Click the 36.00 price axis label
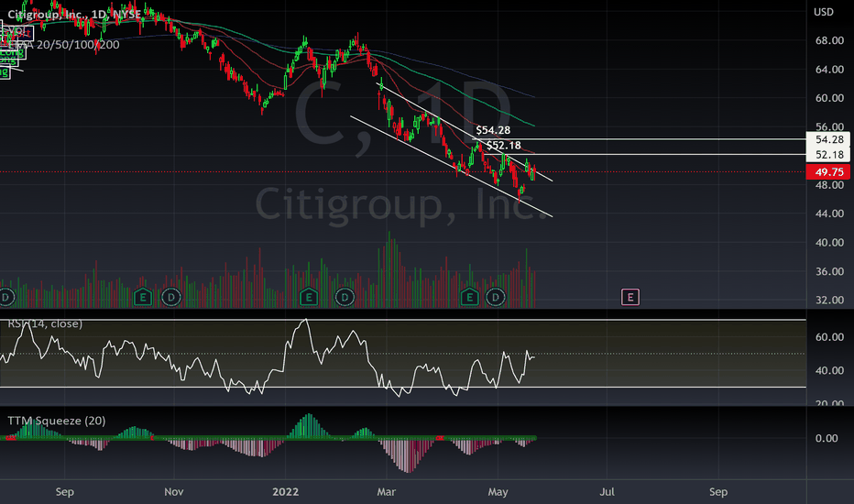Screen dimensions: 854x504 tap(829, 271)
